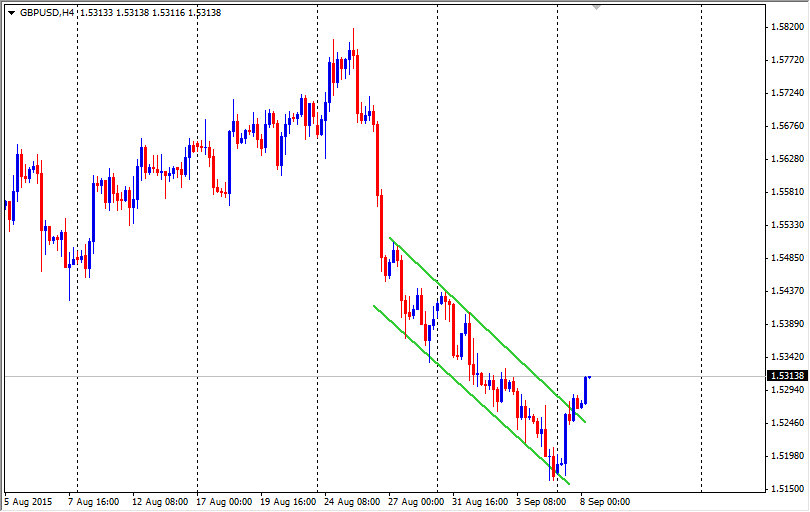Select the lower green channel trendline
Viewport: 810px width, 512px height.
point(471,395)
